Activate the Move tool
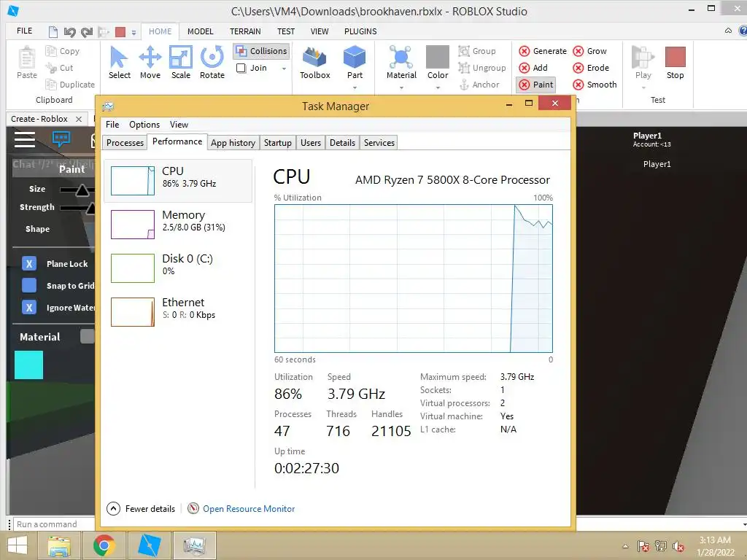This screenshot has height=560, width=747. (150, 63)
